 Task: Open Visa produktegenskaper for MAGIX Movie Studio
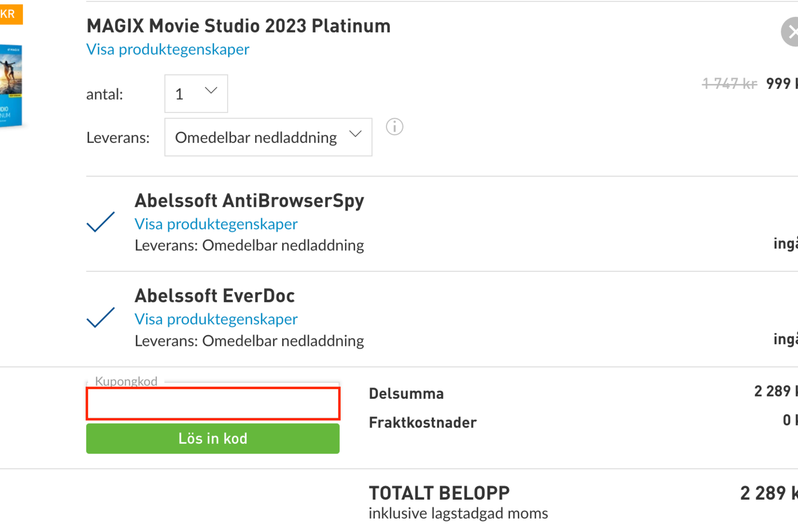pos(168,50)
